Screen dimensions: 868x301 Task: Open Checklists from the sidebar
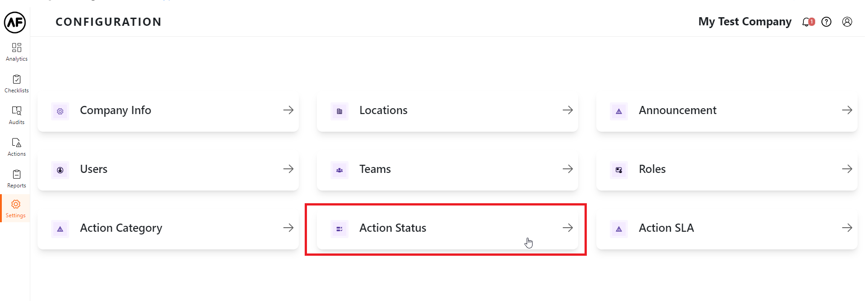pyautogui.click(x=16, y=84)
